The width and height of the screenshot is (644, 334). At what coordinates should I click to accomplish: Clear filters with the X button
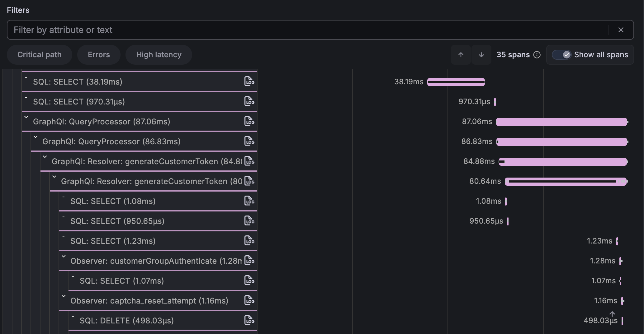(621, 30)
